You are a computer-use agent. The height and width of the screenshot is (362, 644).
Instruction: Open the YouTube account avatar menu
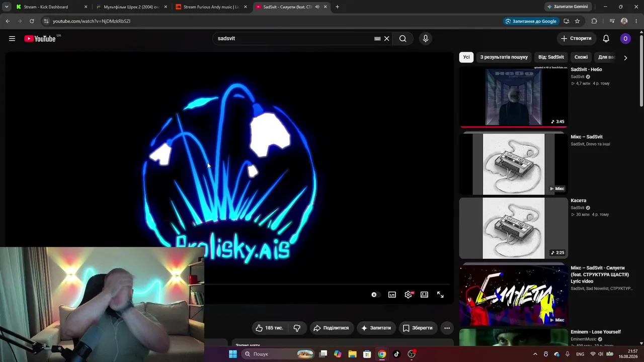(625, 39)
